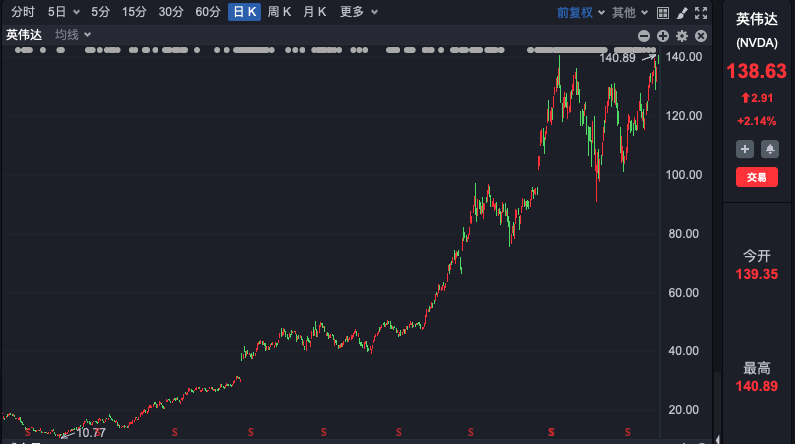Expand the 5日 period dropdown
This screenshot has height=444, width=795.
pos(63,12)
